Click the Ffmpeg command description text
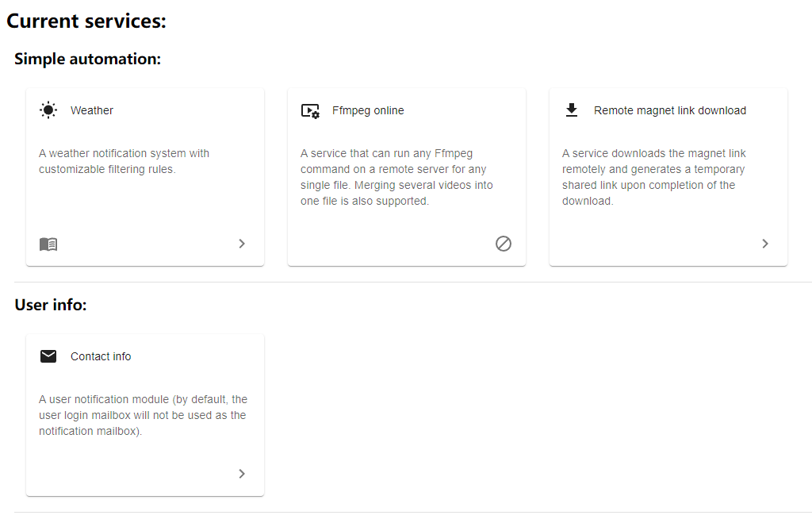Image resolution: width=812 pixels, height=519 pixels. [396, 177]
